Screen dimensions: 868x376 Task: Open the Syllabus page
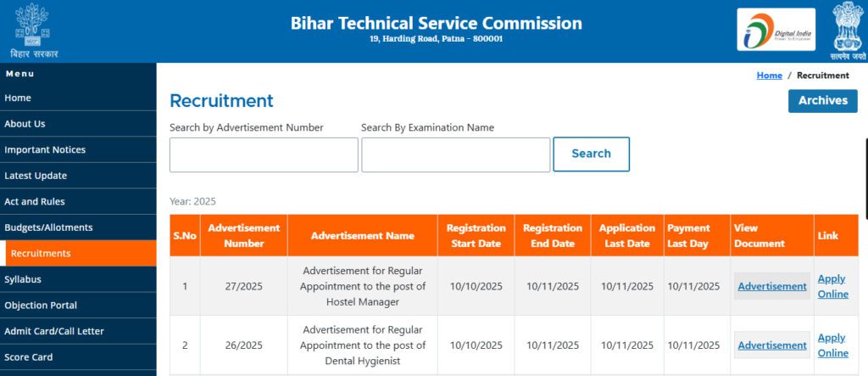[x=23, y=279]
